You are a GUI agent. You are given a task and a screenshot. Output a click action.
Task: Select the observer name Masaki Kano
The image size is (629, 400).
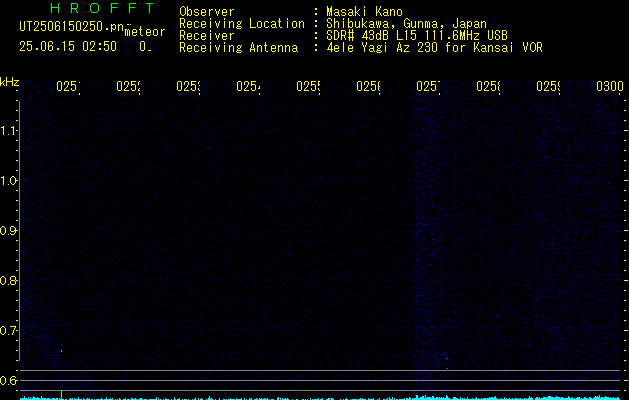[364, 12]
